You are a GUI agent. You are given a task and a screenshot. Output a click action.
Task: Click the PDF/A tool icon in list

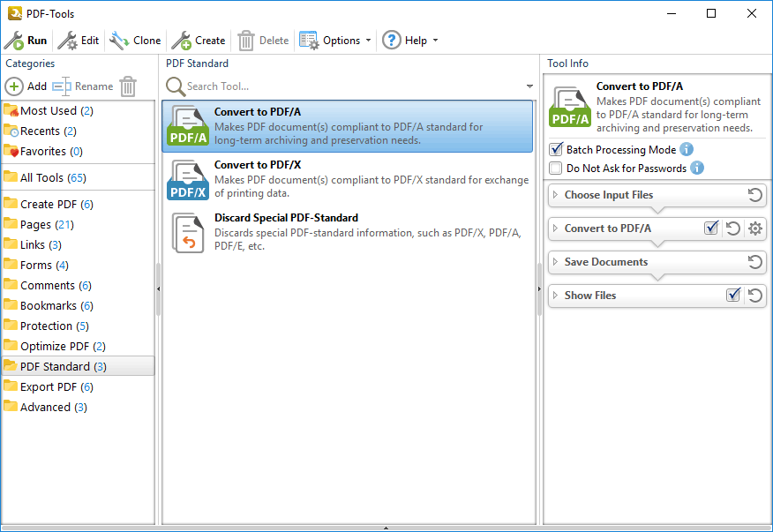coord(187,126)
